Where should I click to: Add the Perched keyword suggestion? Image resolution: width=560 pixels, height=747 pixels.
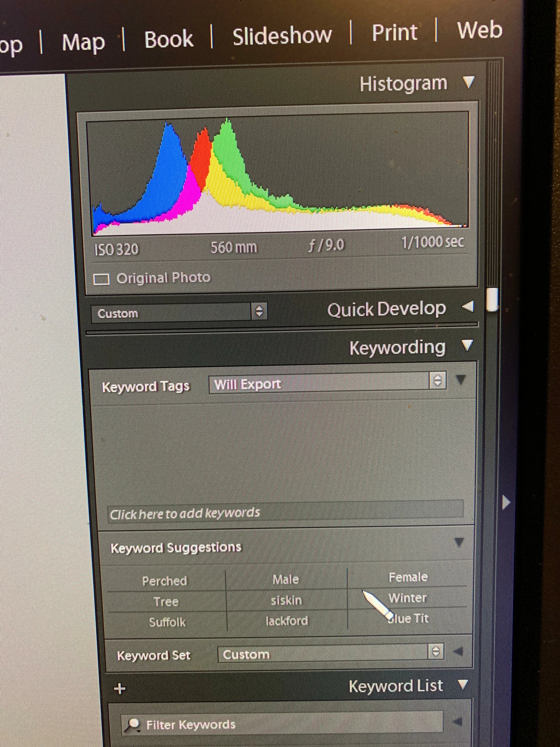(x=164, y=581)
